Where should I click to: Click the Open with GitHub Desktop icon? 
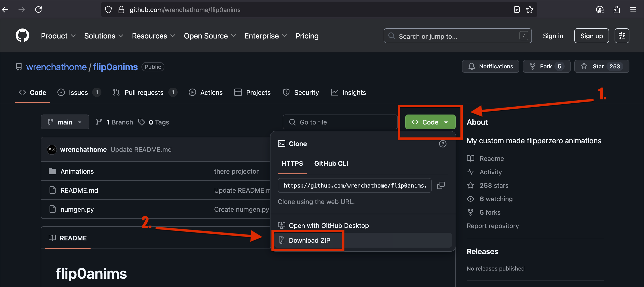[x=282, y=225]
